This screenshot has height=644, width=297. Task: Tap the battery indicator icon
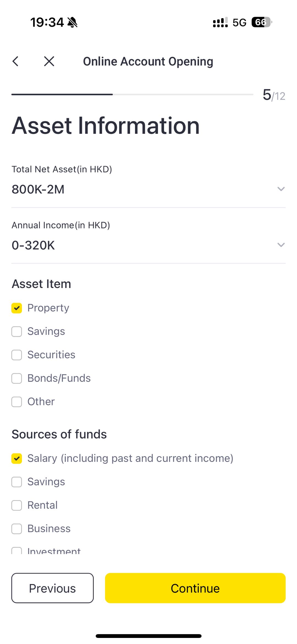point(261,22)
